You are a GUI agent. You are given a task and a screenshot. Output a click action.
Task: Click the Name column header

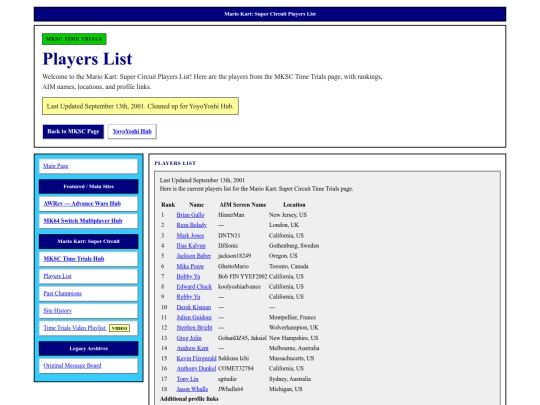point(197,205)
